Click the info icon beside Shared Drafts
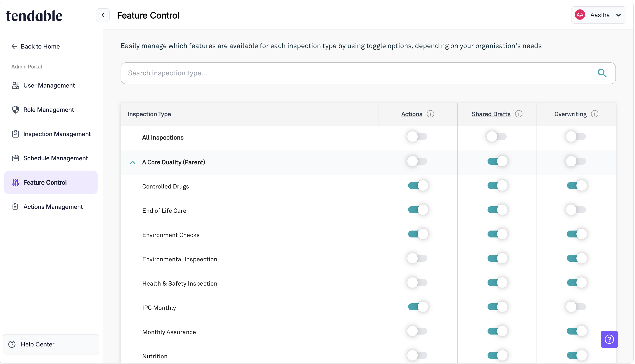Image resolution: width=635 pixels, height=364 pixels. tap(519, 114)
